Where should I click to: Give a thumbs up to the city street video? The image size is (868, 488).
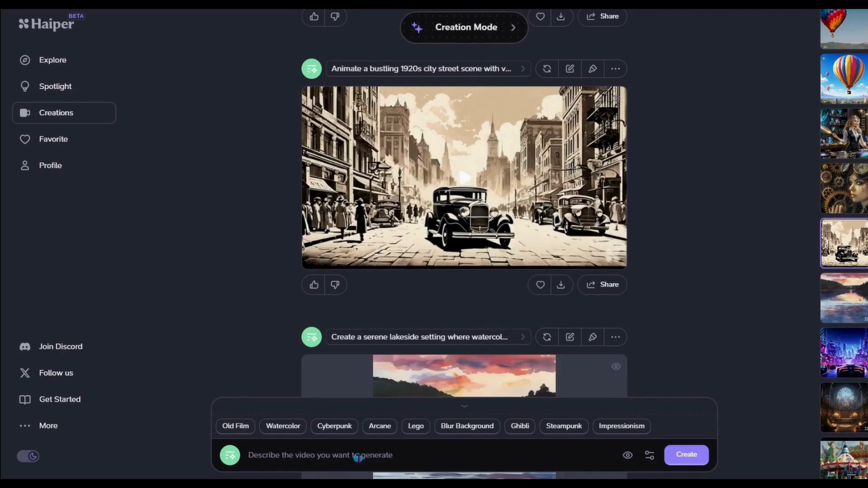pyautogui.click(x=313, y=284)
